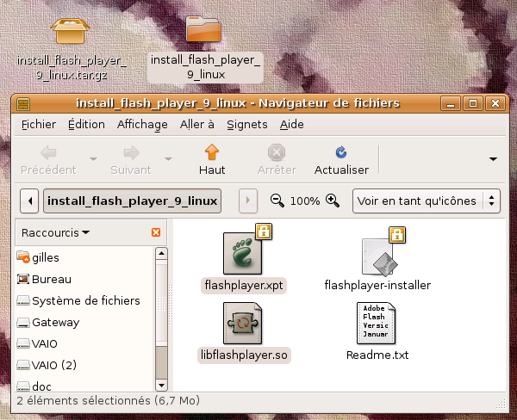Click the Readme.txt file name label
Screen dimensions: 517x420
[x=377, y=355]
